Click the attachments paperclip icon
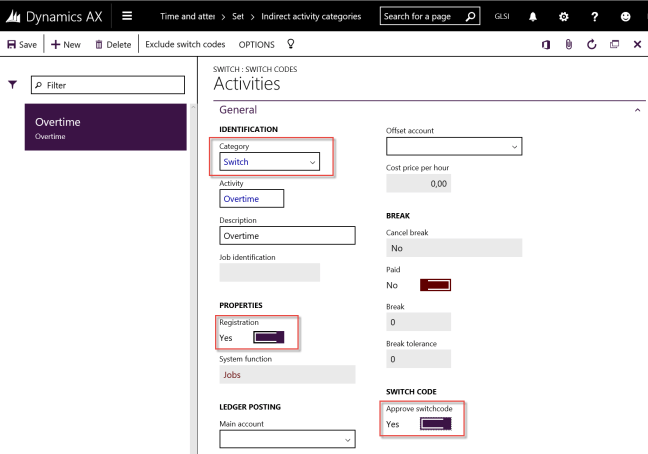 569,45
